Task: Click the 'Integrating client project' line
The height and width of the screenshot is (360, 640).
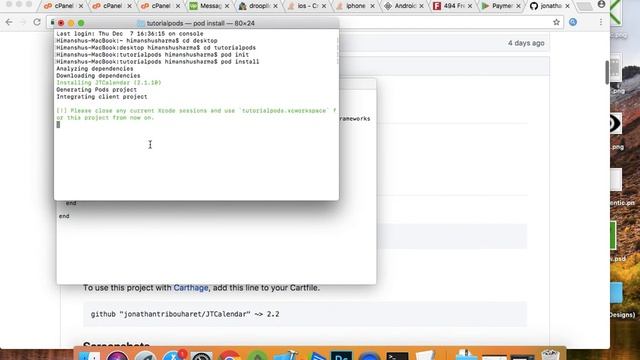Action: 102,97
